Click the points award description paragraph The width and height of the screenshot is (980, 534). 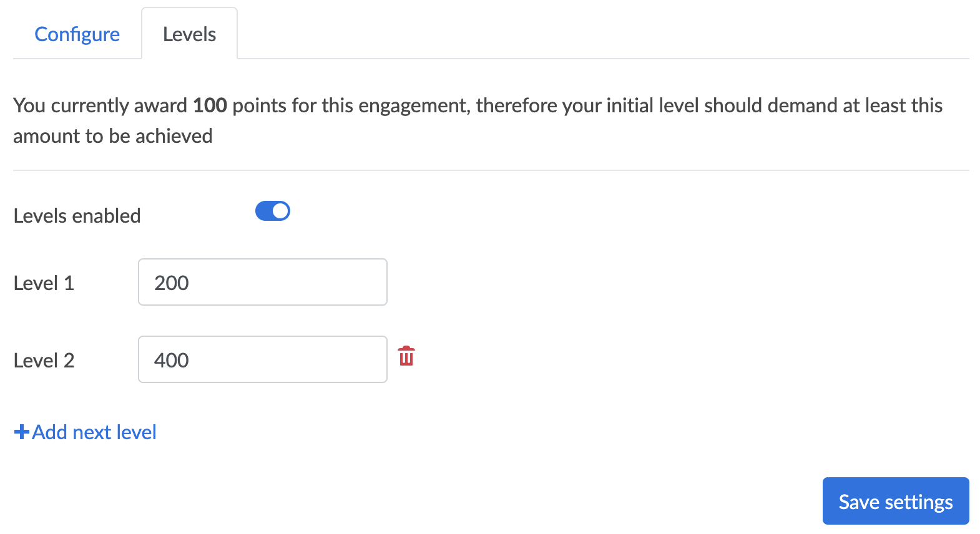coord(478,120)
